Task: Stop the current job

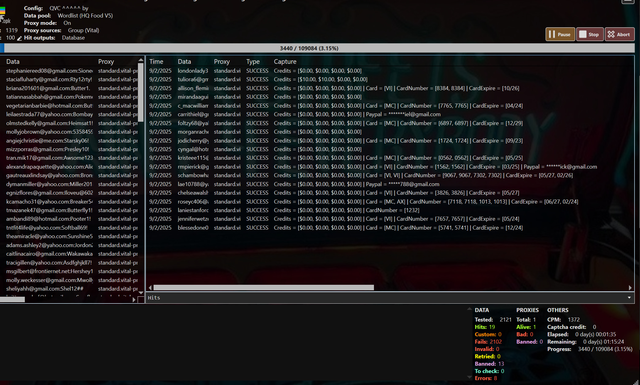Action: tap(589, 34)
